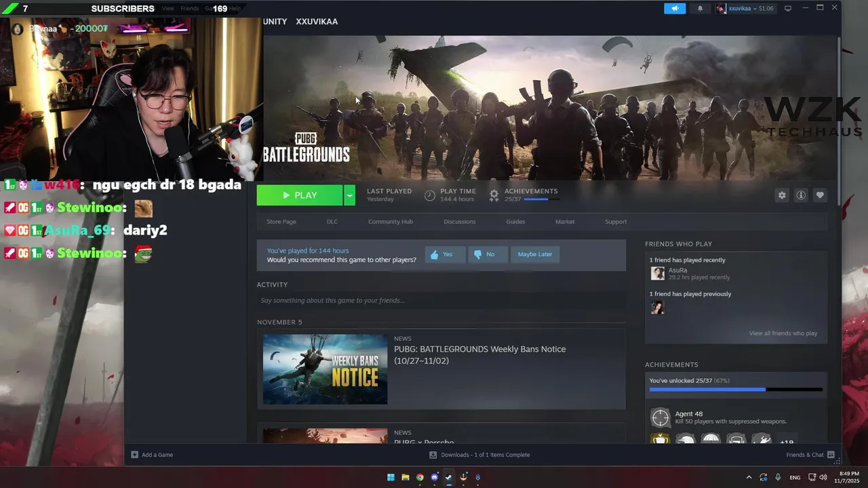Open the Store Page tab
The height and width of the screenshot is (488, 868).
(x=281, y=222)
